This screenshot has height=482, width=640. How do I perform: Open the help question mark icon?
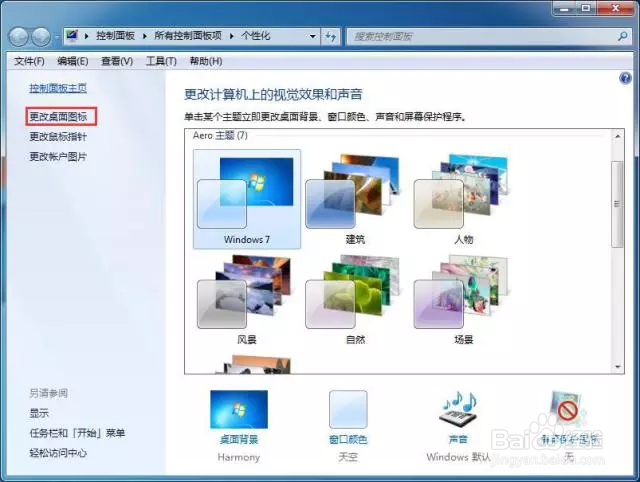coord(625,78)
